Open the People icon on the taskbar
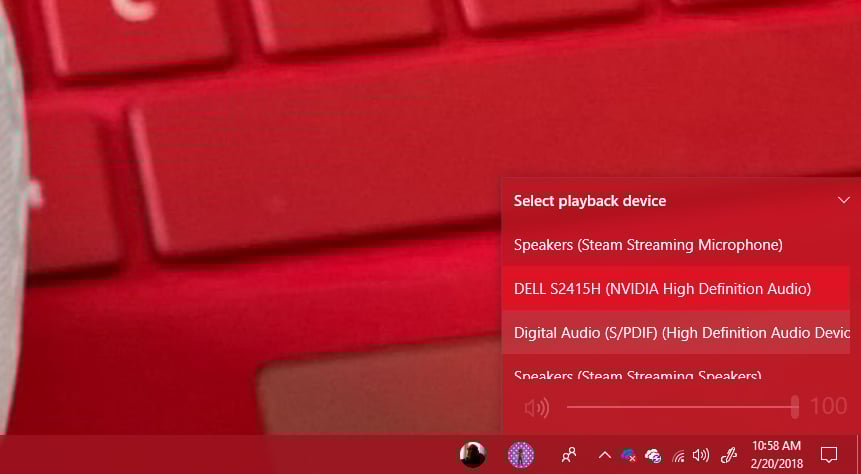This screenshot has width=861, height=474. 569,455
